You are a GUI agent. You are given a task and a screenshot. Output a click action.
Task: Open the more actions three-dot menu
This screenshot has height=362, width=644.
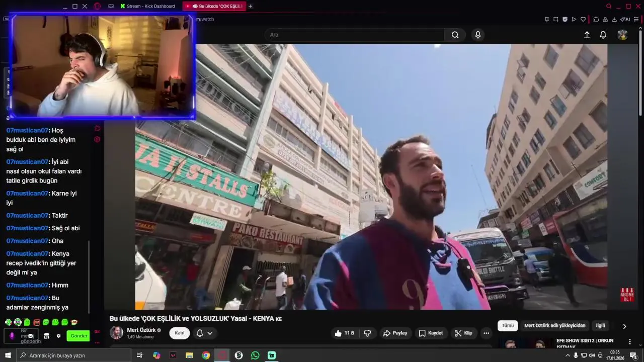[486, 333]
